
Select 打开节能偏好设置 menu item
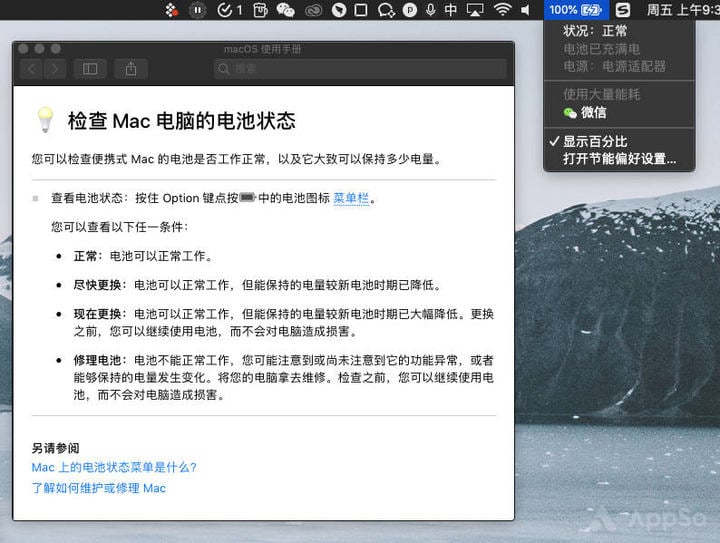pyautogui.click(x=619, y=159)
